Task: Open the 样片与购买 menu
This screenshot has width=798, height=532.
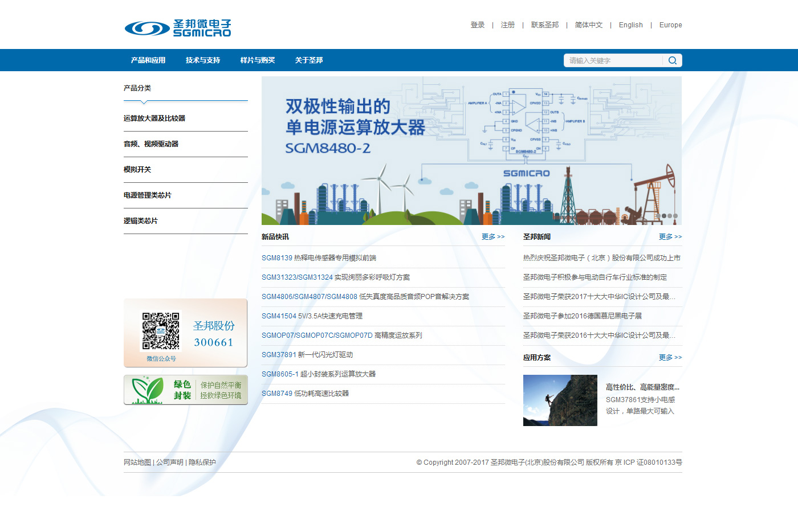Action: [258, 60]
